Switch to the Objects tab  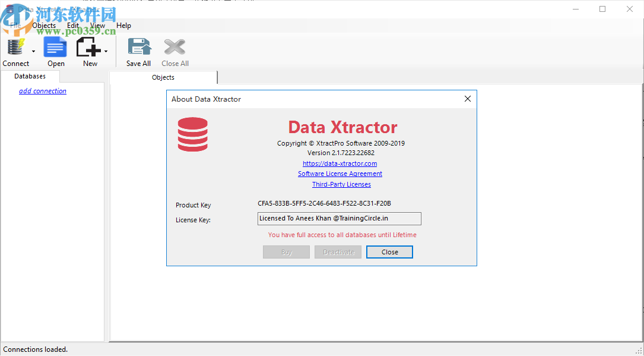click(163, 77)
